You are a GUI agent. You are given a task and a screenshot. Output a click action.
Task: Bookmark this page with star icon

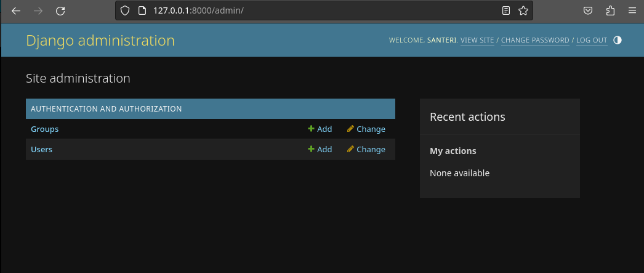coord(523,10)
